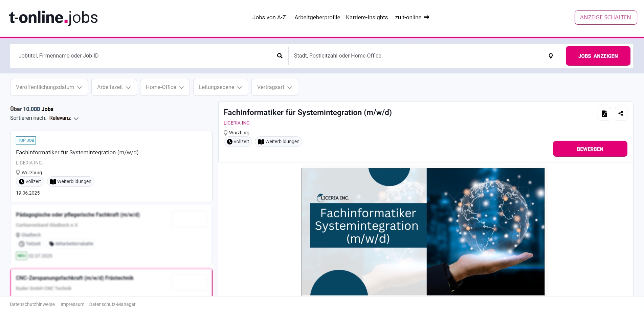The width and height of the screenshot is (644, 311).
Task: Share the job posting
Action: tap(621, 114)
